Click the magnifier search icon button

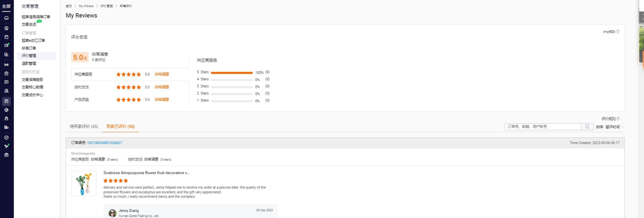click(587, 127)
